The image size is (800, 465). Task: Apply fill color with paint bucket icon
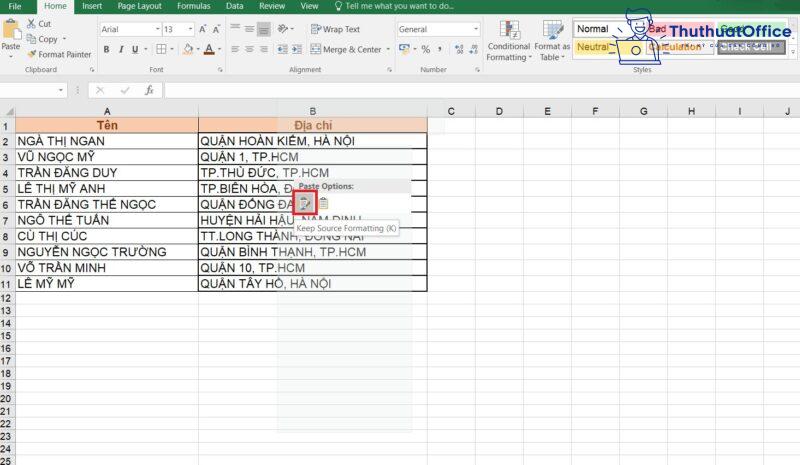click(188, 49)
